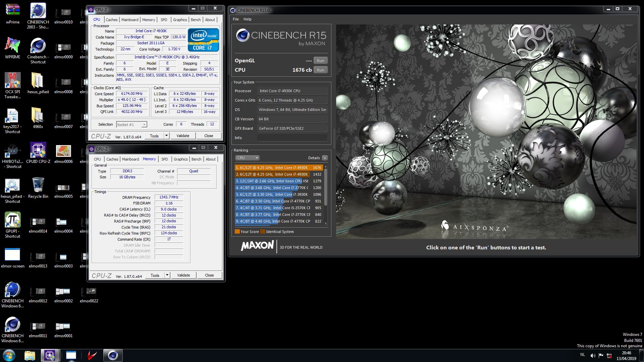Viewport: 644px width, 362px height.
Task: Select the Intel Xeon ranking entry 1279
Action: [x=279, y=181]
